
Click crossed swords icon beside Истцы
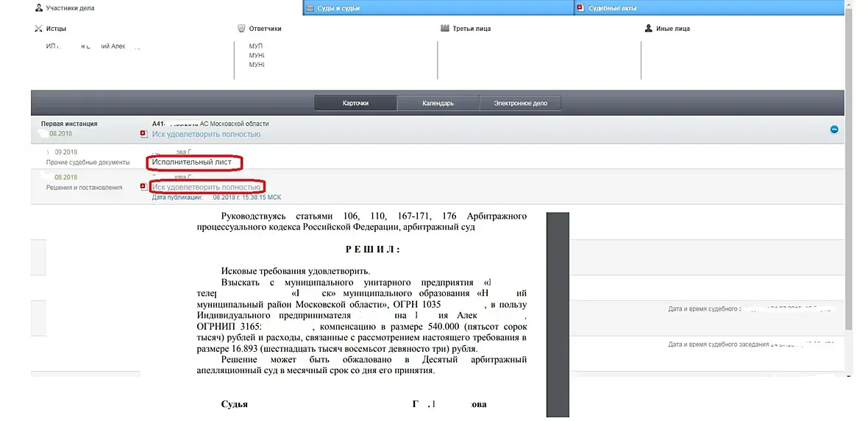tap(38, 28)
